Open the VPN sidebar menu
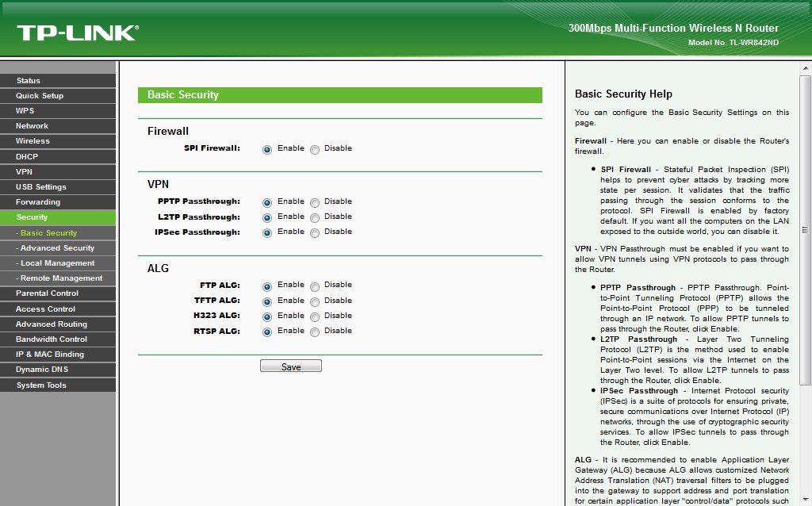Viewport: 812px width, 506px height. click(58, 171)
